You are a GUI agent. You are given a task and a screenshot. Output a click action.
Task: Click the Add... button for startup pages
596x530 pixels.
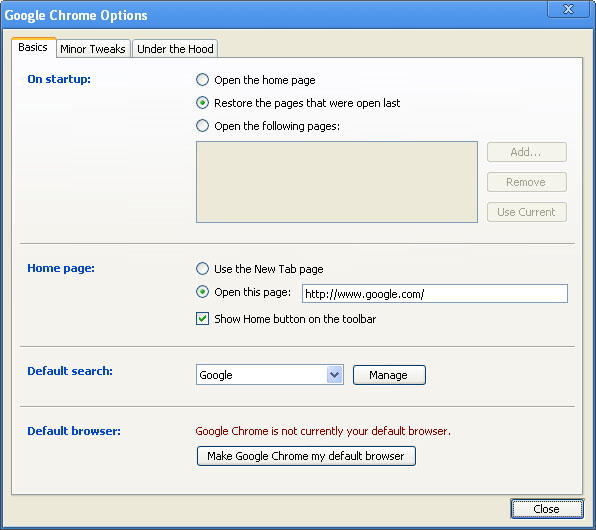(x=526, y=152)
